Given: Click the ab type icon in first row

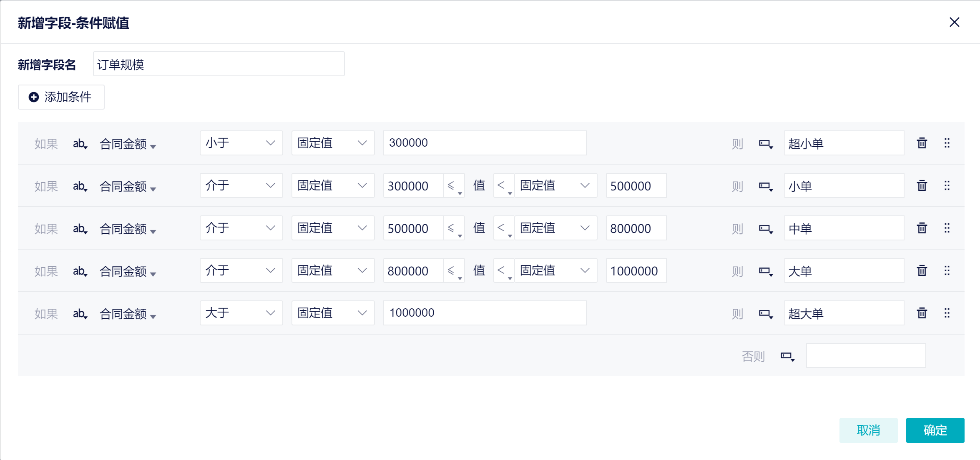Looking at the screenshot, I should click(x=80, y=144).
